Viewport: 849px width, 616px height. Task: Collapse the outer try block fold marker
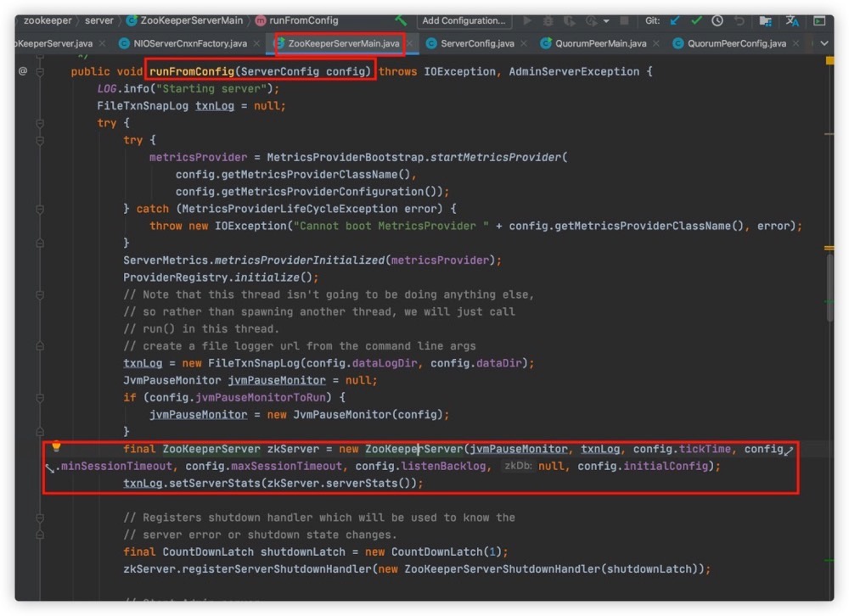coord(40,123)
